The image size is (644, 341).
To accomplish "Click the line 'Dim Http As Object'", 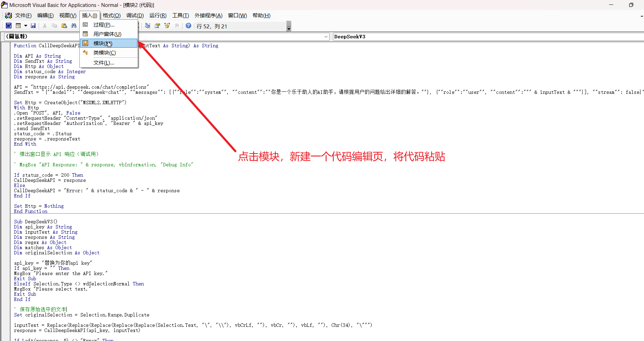I will [x=39, y=66].
